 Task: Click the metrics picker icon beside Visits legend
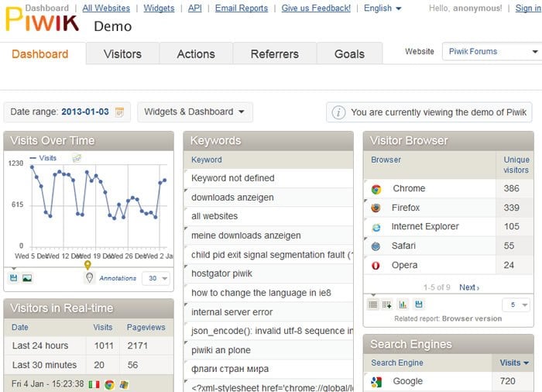tap(77, 158)
